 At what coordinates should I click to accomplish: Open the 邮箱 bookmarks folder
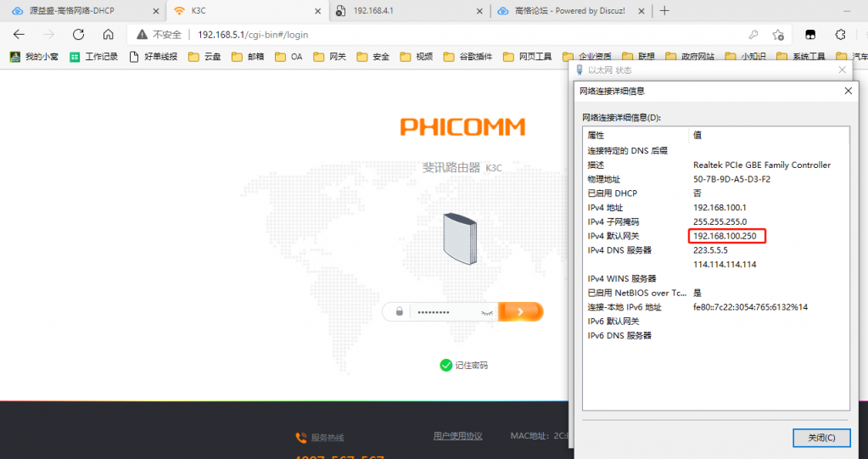(248, 57)
